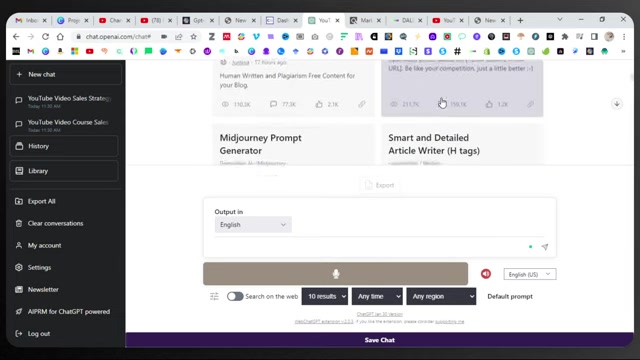This screenshot has height=360, width=640.
Task: Click the scroll down arrow button
Action: (x=617, y=104)
